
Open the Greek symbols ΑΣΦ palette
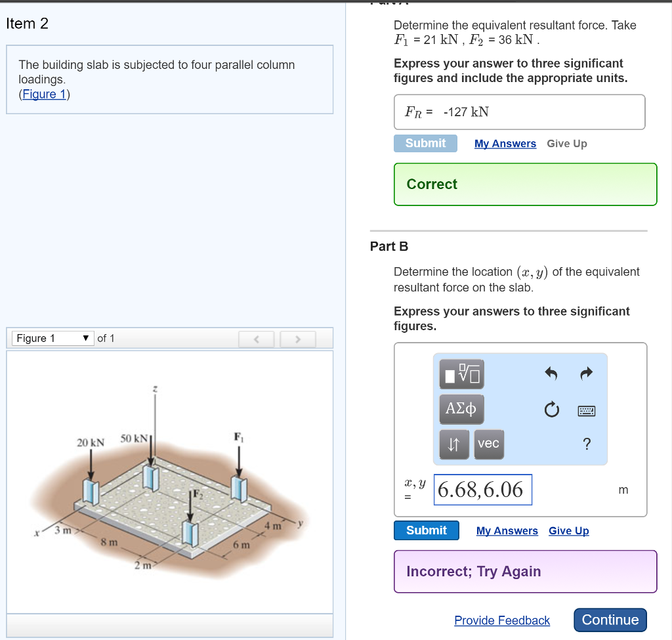[x=461, y=410]
